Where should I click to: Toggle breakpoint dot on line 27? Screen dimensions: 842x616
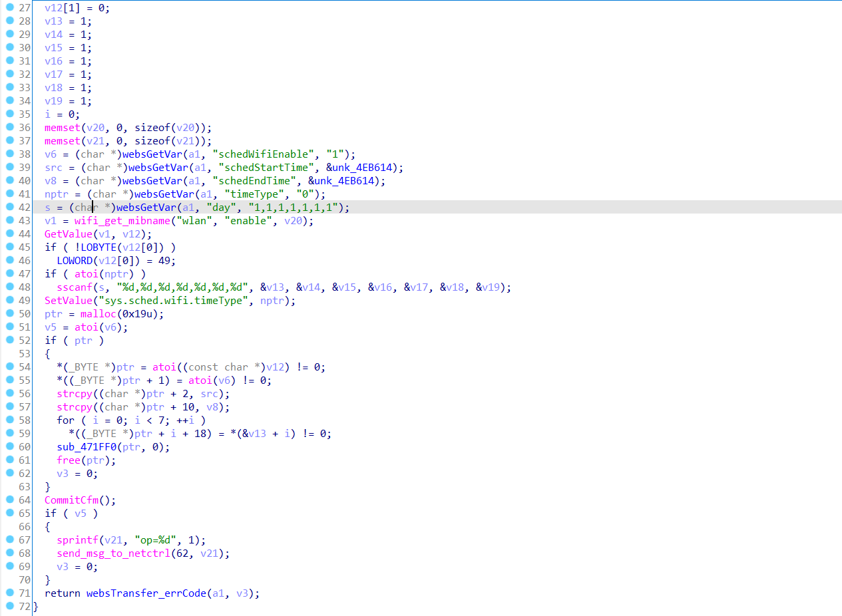pos(9,8)
